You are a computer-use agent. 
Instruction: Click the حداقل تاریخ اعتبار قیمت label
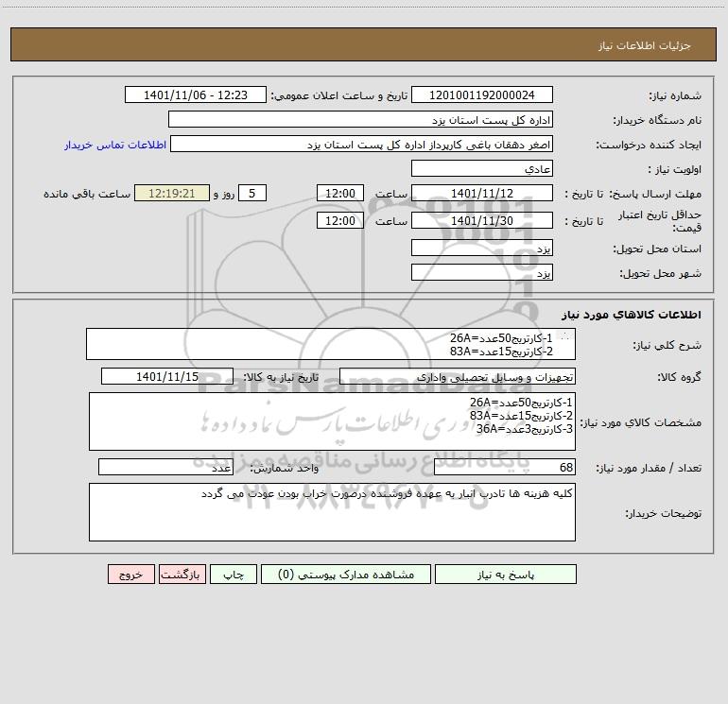659,221
